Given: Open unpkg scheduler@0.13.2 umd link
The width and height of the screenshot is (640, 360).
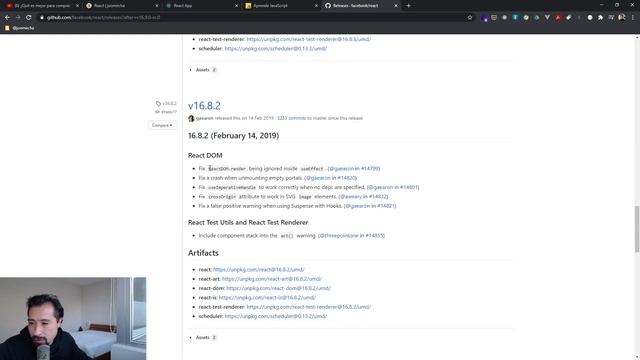Looking at the screenshot, I should click(276, 317).
